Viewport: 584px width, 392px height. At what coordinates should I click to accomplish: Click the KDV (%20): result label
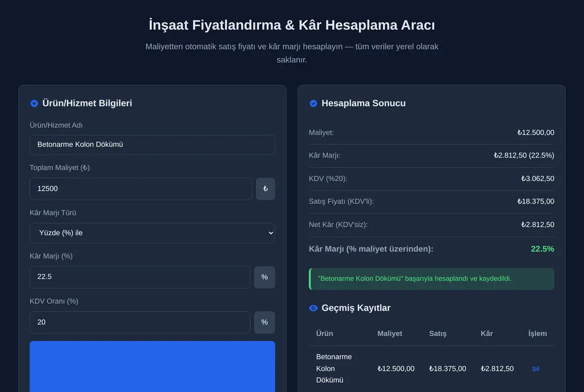(328, 178)
